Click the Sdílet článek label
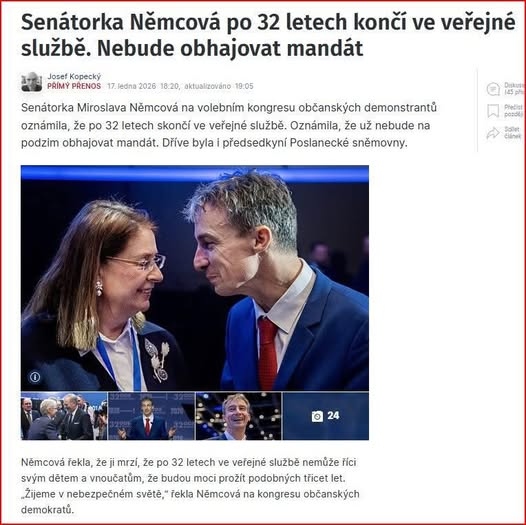This screenshot has width=526, height=525. (x=513, y=133)
